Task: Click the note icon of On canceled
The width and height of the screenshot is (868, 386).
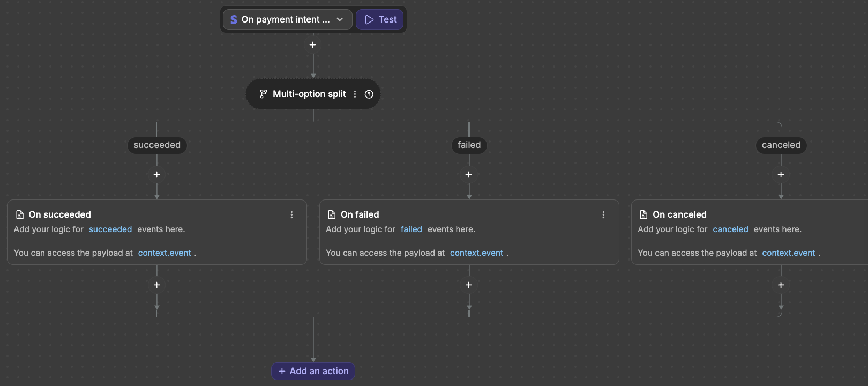Action: [x=643, y=214]
